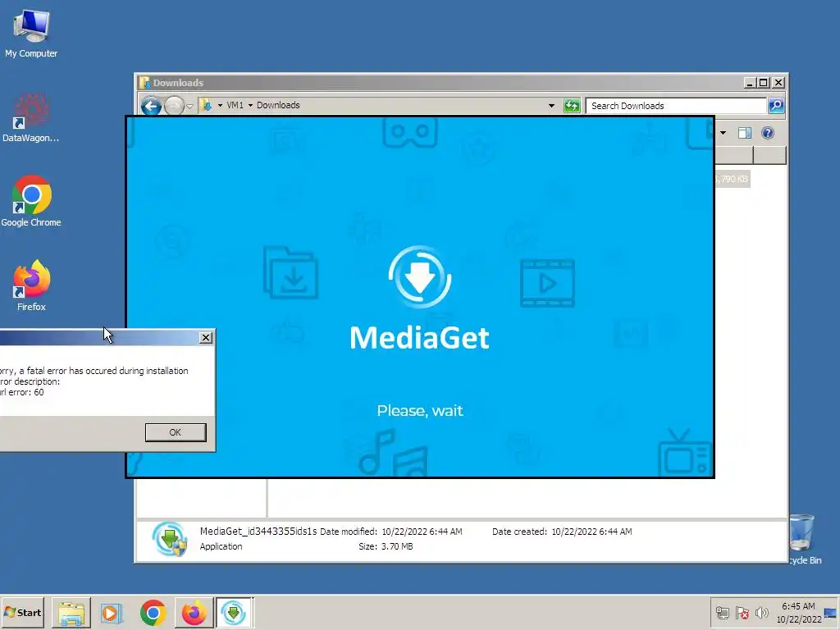This screenshot has width=840, height=630.
Task: Open Windows Explorer from taskbar
Action: (x=71, y=613)
